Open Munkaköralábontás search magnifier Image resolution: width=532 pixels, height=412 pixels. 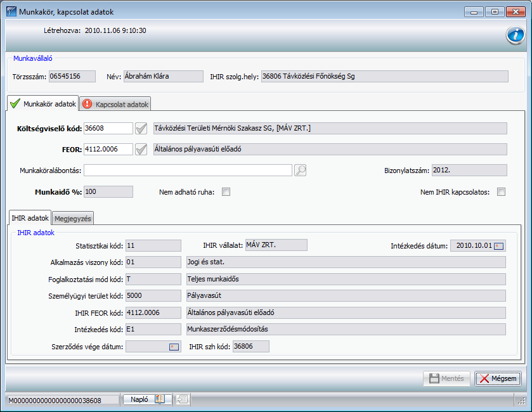pyautogui.click(x=301, y=171)
